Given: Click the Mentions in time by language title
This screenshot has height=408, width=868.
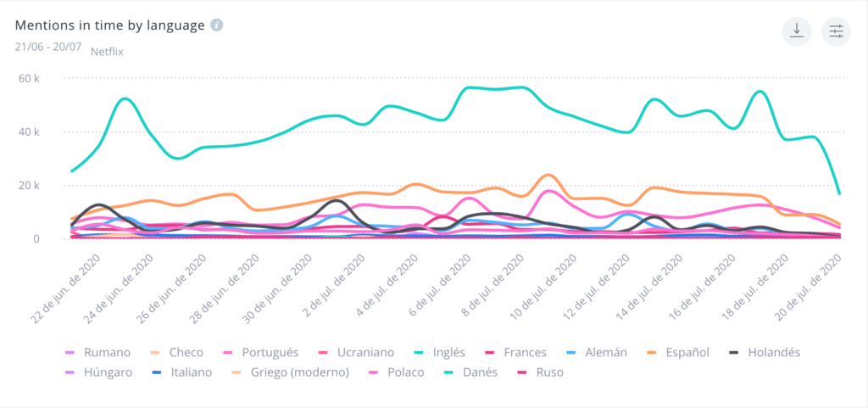Looking at the screenshot, I should [x=110, y=25].
